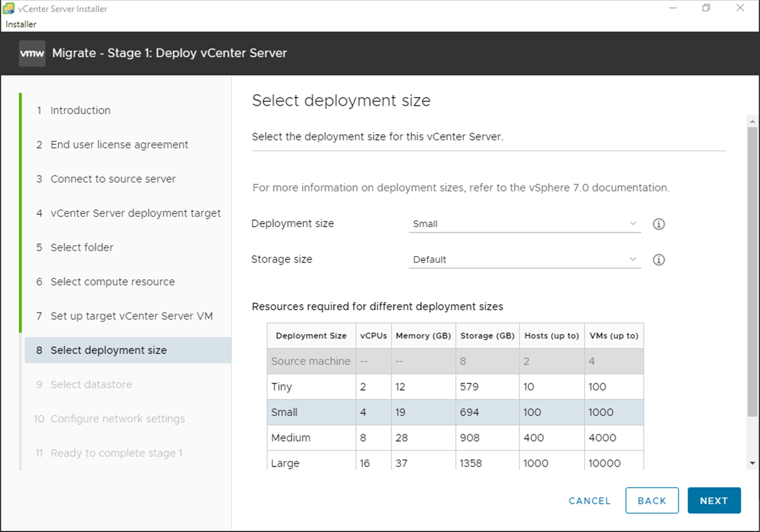
Task: Open the Deployment size dropdown showing Small
Action: click(524, 224)
